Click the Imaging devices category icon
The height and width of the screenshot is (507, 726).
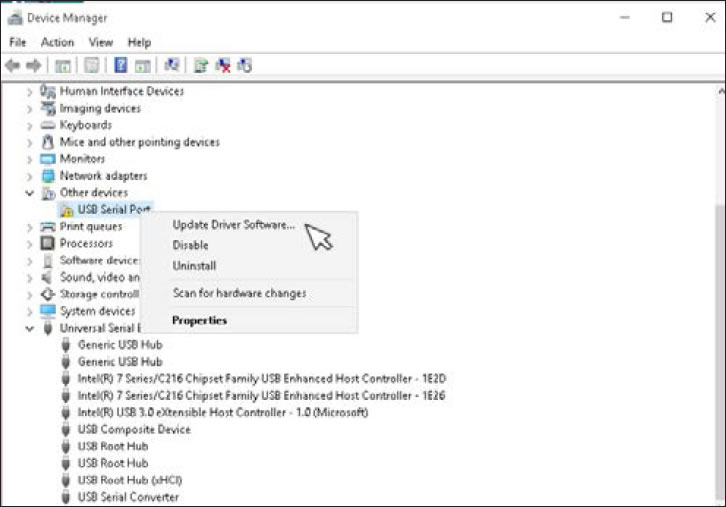(48, 108)
